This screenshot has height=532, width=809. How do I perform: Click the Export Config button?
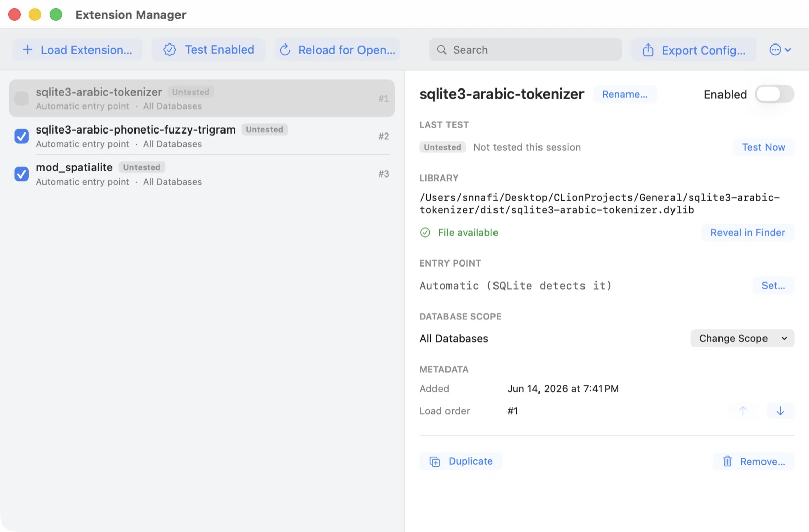(694, 50)
